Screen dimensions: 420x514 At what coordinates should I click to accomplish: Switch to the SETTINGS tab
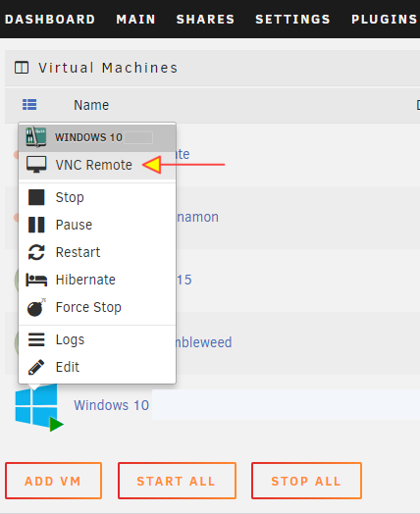pos(292,20)
